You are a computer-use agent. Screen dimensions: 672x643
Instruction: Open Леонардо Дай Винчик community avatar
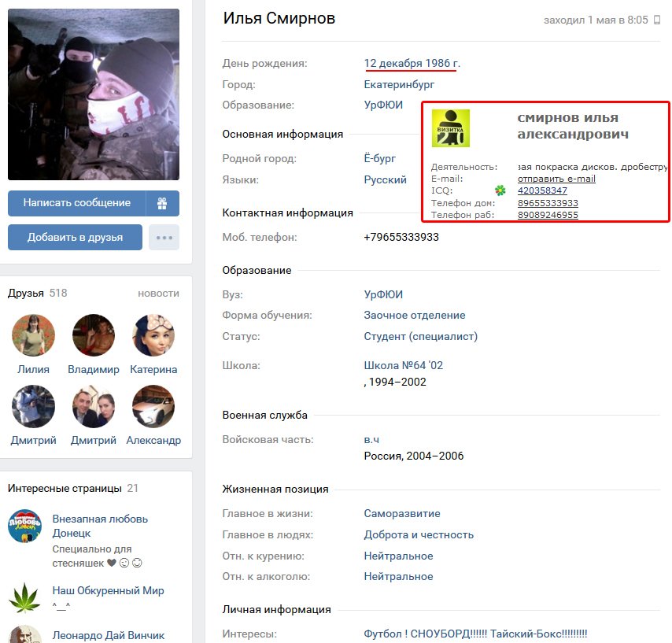(x=24, y=634)
